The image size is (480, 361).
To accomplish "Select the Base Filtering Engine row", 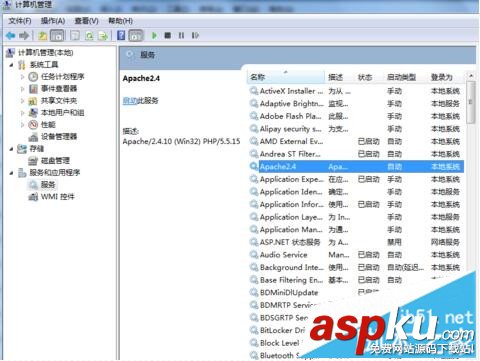I will [x=356, y=280].
